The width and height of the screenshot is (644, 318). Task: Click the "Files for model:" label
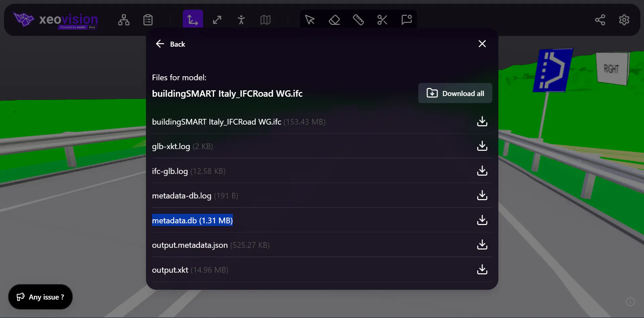[179, 78]
